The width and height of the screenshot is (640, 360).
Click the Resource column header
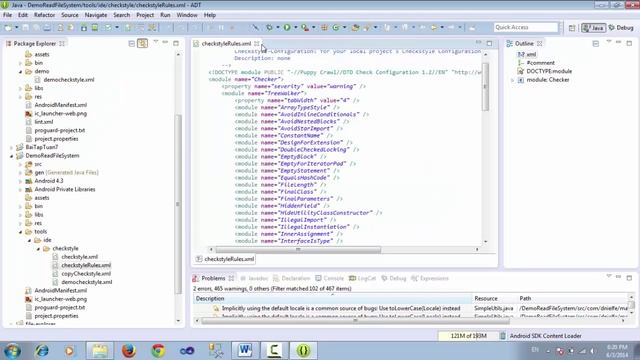pyautogui.click(x=494, y=298)
